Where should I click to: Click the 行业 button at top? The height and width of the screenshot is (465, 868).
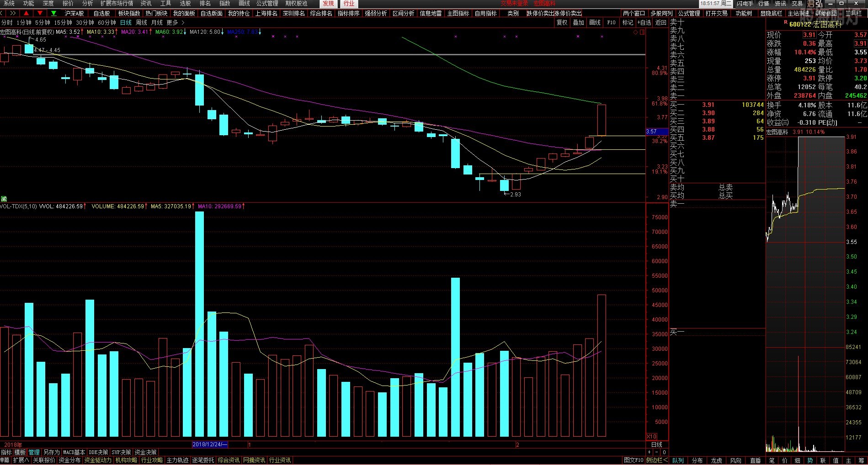(x=349, y=3)
